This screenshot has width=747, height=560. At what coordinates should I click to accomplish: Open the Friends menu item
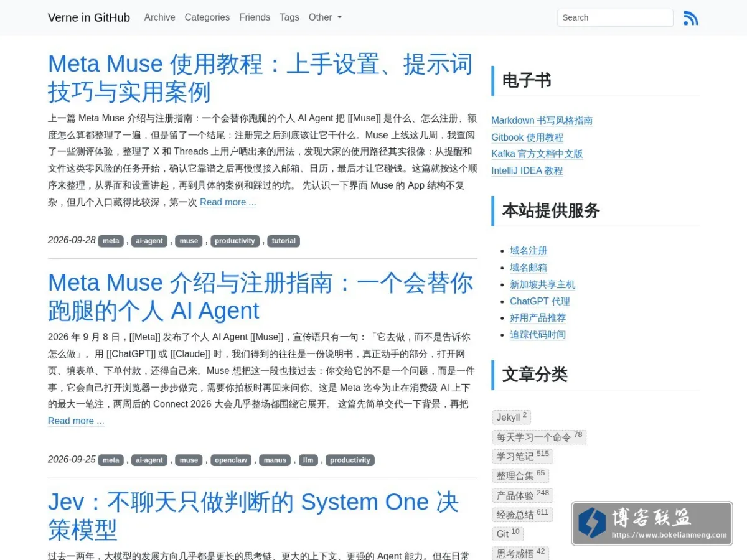tap(255, 17)
